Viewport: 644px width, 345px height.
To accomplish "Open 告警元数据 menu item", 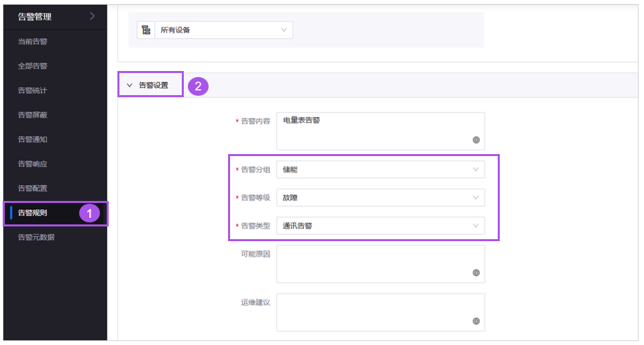I will click(36, 237).
